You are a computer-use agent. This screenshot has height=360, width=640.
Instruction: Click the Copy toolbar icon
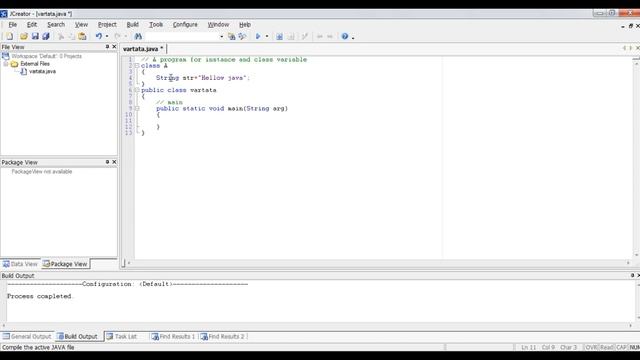(71, 36)
